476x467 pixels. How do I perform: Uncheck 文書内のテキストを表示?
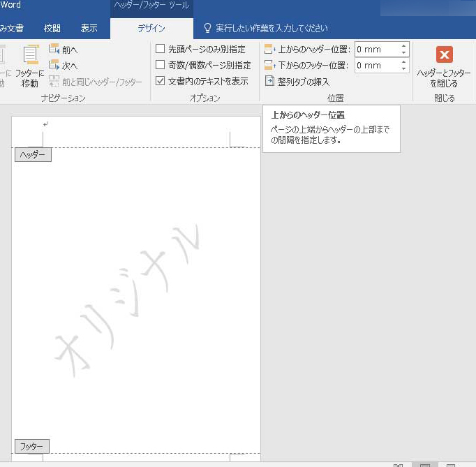click(x=161, y=82)
